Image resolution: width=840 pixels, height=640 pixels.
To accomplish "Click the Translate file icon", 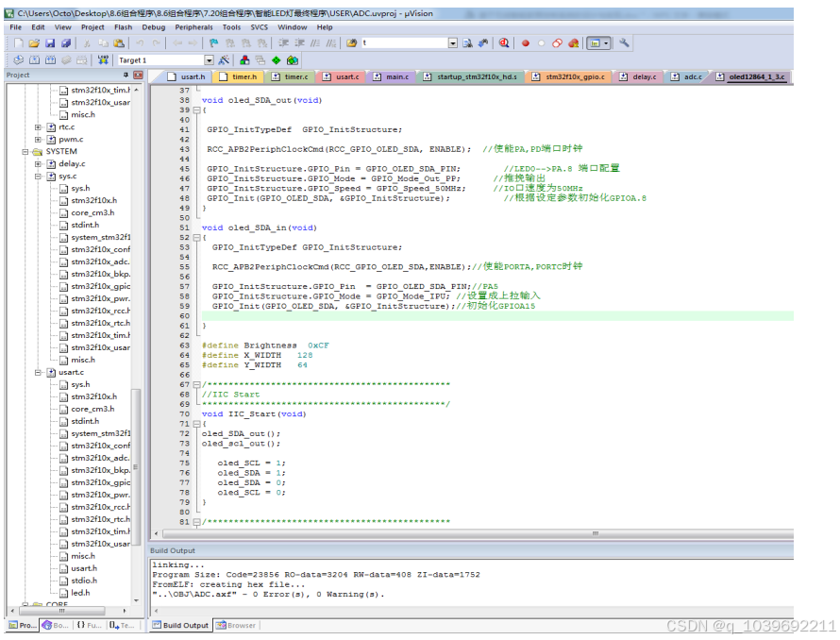I will 18,60.
